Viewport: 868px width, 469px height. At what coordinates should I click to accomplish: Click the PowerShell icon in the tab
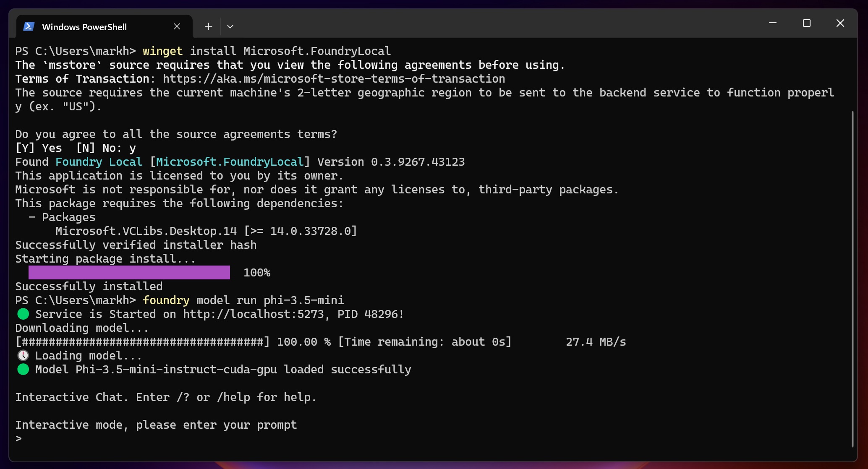[x=29, y=27]
